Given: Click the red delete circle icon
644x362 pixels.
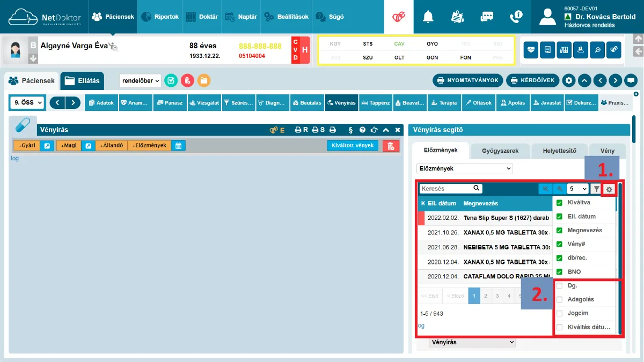Looking at the screenshot, I should click(187, 80).
